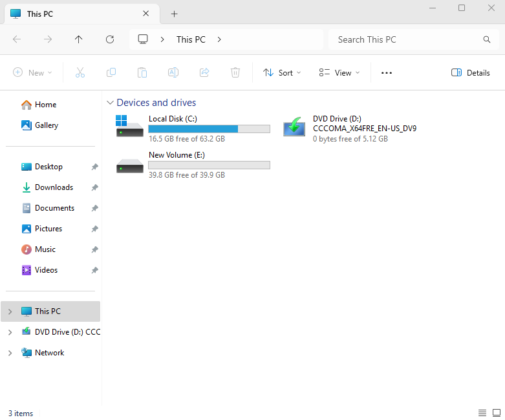Click the Share icon in toolbar
Image resolution: width=505 pixels, height=420 pixels.
204,73
